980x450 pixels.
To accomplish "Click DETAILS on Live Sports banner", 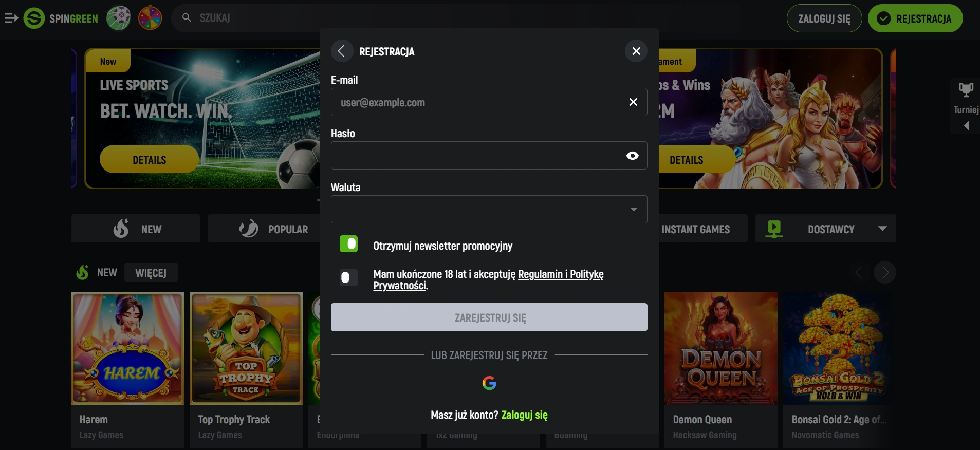I will click(149, 159).
